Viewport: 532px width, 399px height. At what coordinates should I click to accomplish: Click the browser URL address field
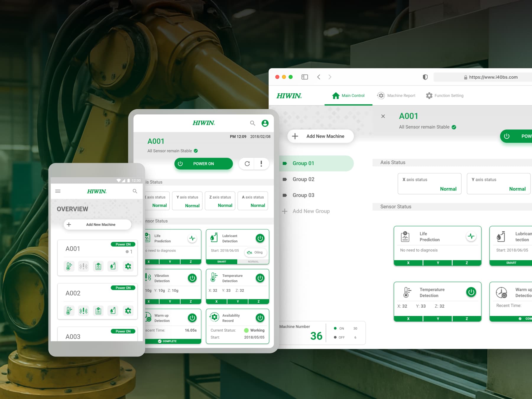[493, 77]
